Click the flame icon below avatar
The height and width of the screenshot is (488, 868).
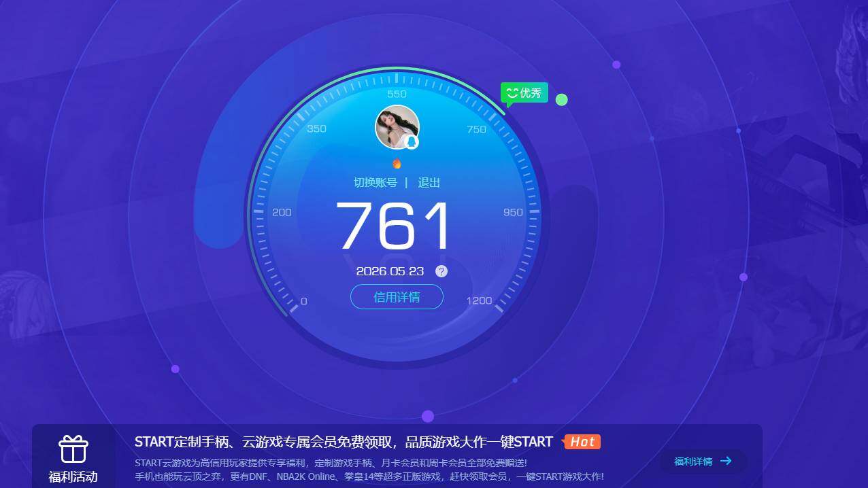click(x=397, y=163)
